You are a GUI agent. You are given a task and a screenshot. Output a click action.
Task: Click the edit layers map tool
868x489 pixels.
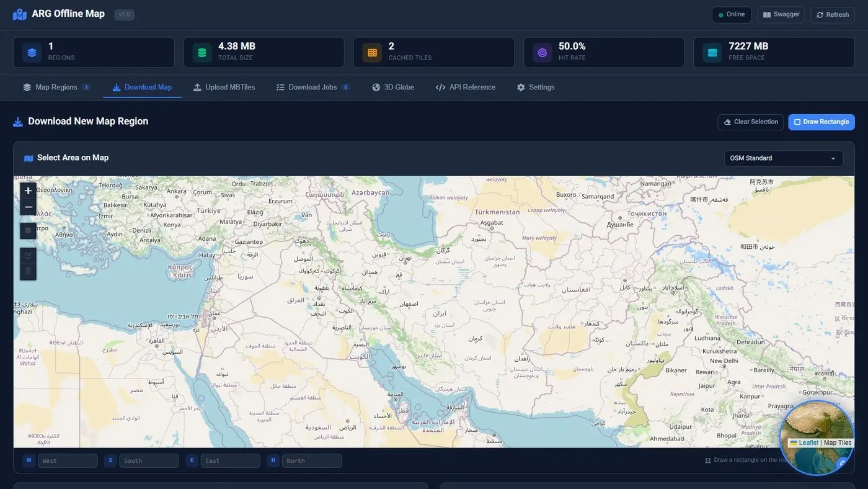click(29, 255)
